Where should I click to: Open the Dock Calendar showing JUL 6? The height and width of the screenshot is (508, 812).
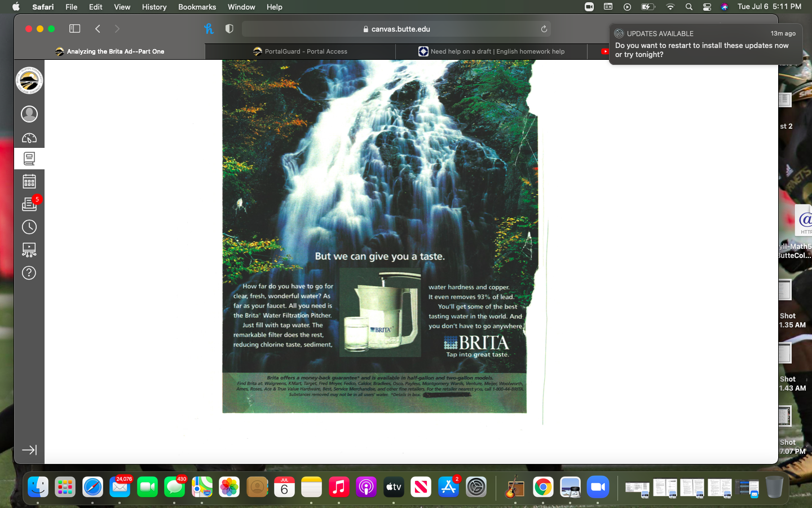pos(284,487)
